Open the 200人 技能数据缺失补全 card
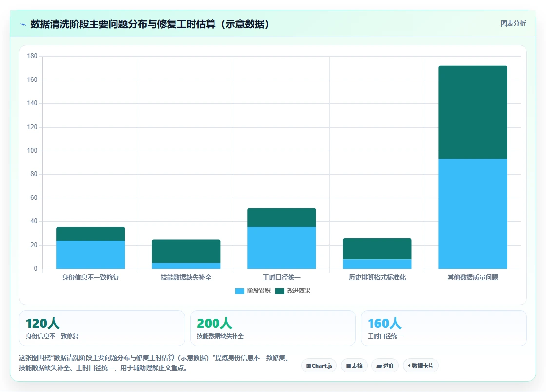 pos(273,328)
